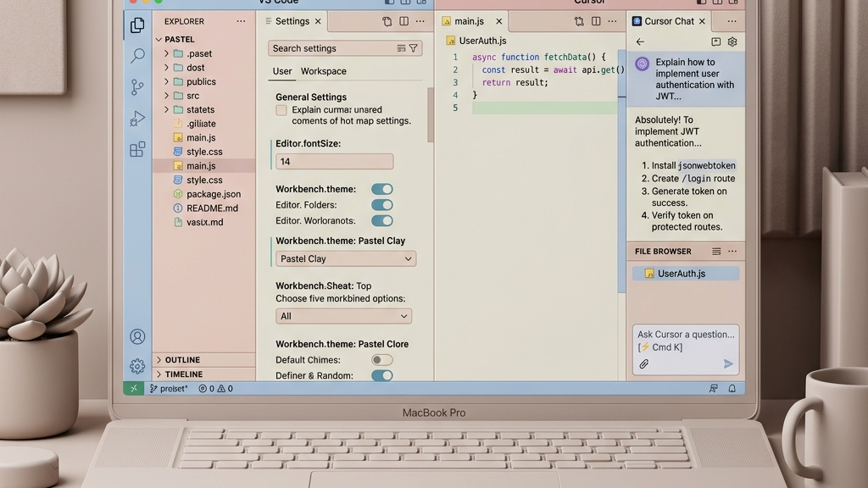Screen dimensions: 868x488
Task: Open more actions in Settings tab bar
Action: tap(420, 21)
